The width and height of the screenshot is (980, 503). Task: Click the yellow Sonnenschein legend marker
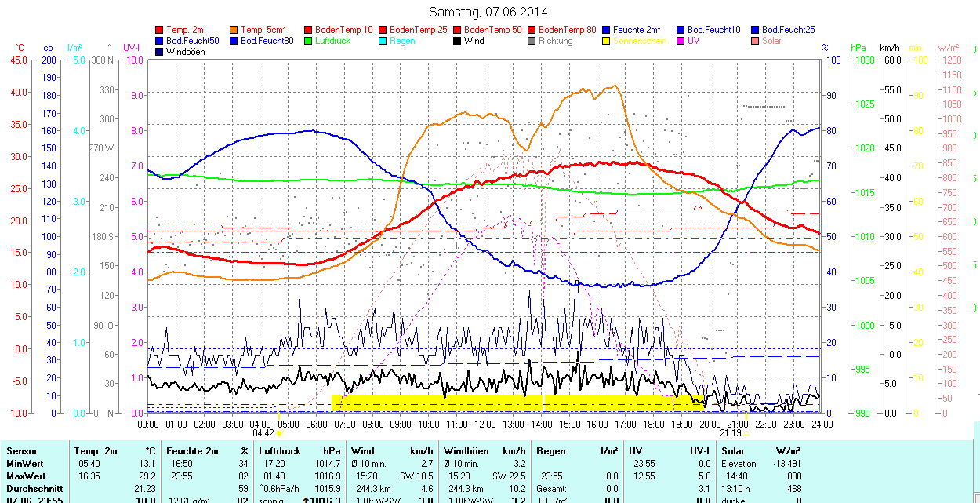coord(607,41)
